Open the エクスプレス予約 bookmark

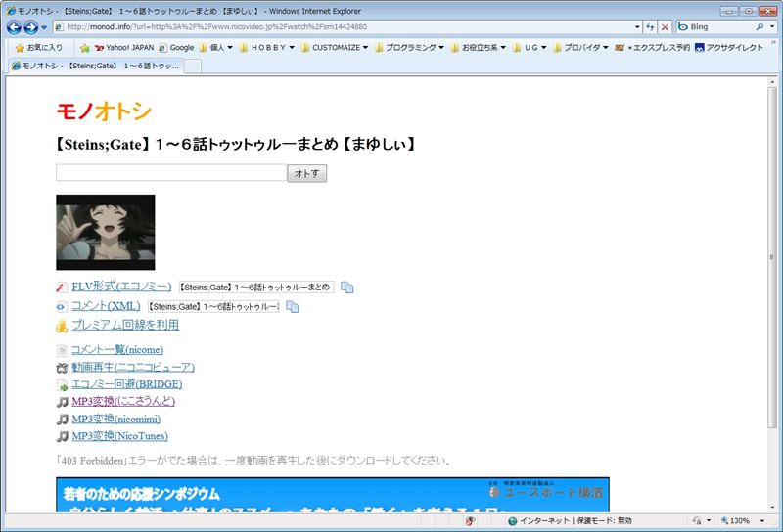[652, 47]
